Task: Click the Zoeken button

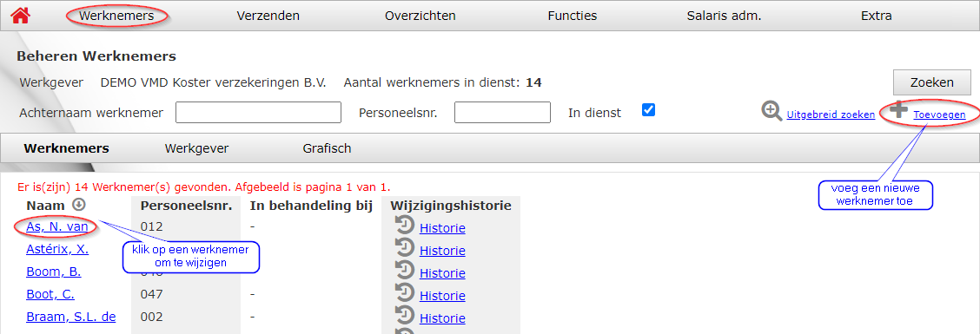Action: [932, 82]
